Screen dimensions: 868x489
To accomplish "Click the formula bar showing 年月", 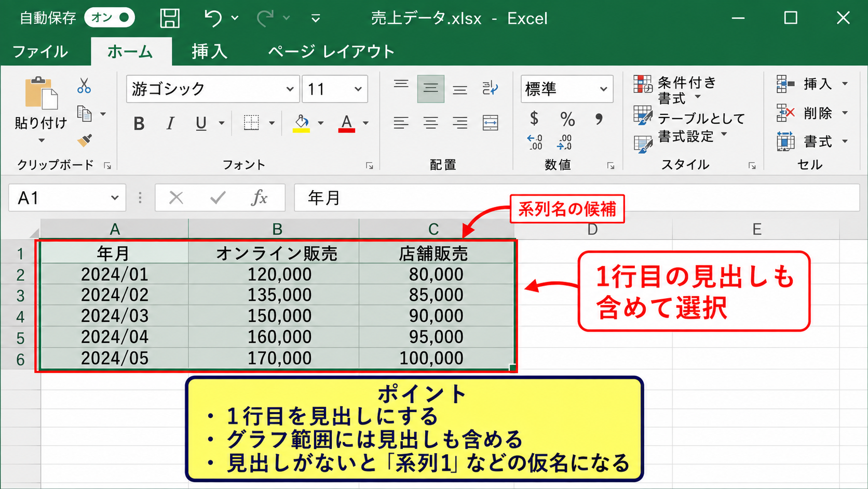I will point(577,198).
